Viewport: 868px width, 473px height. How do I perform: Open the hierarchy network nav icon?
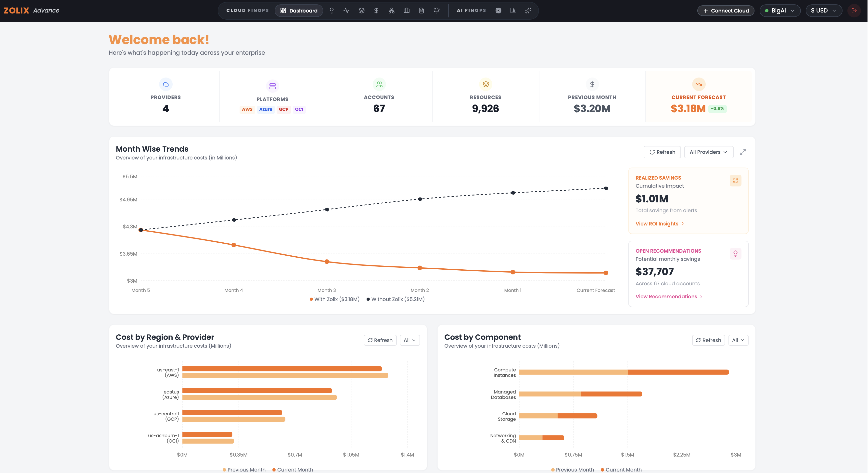click(392, 11)
